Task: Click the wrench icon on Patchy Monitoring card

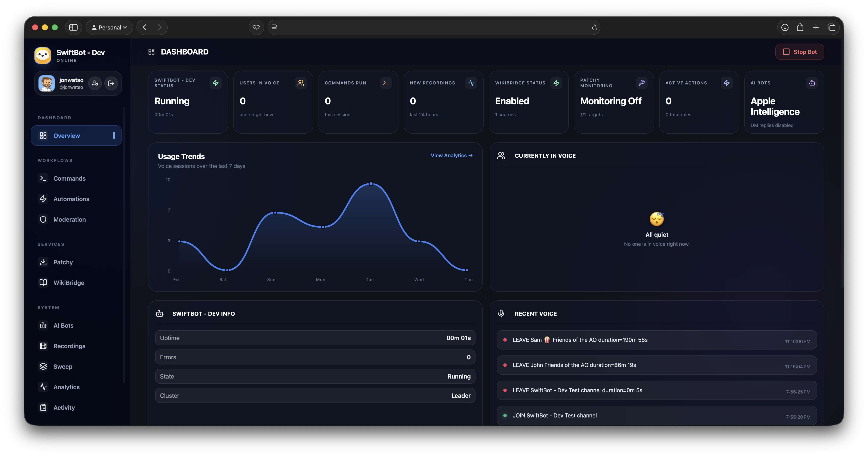Action: [x=641, y=83]
